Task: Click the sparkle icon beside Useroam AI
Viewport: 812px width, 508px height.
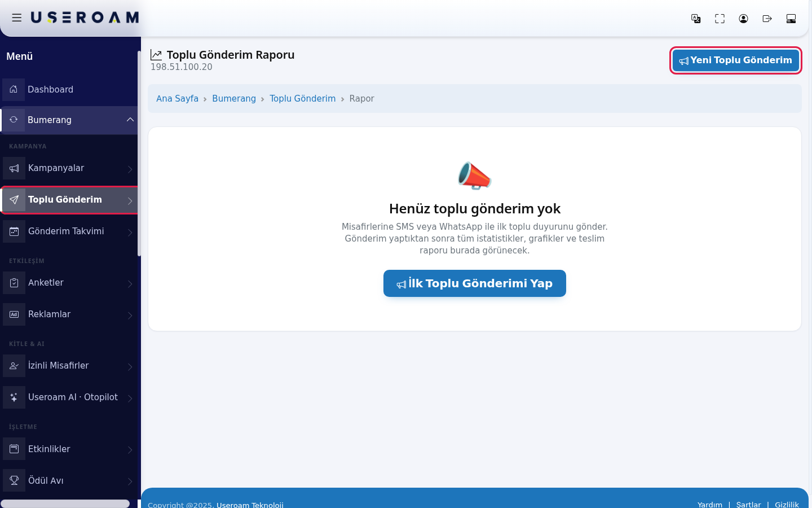Action: (x=14, y=397)
